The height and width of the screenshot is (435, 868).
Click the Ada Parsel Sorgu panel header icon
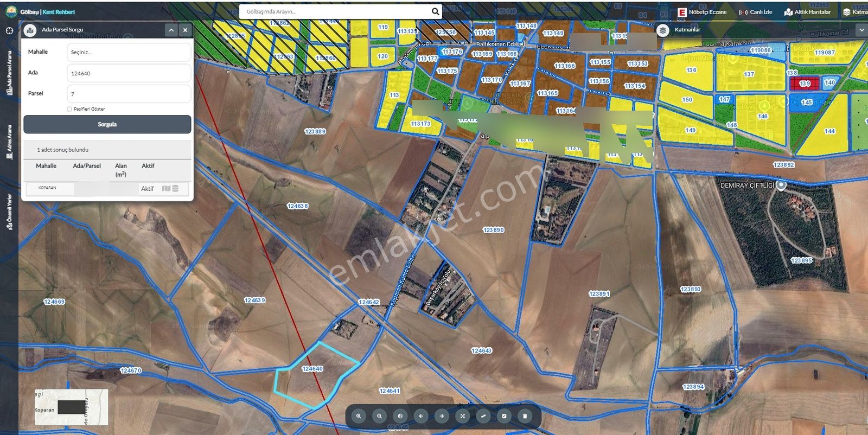[x=30, y=30]
